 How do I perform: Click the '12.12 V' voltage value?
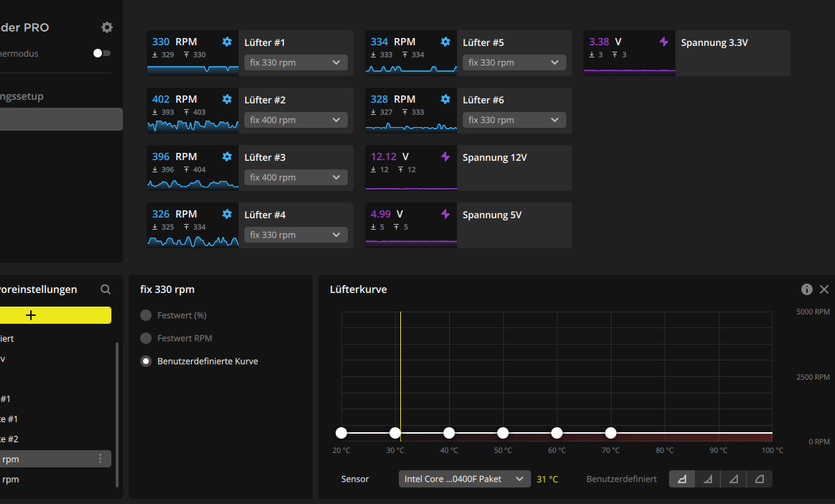coord(389,157)
